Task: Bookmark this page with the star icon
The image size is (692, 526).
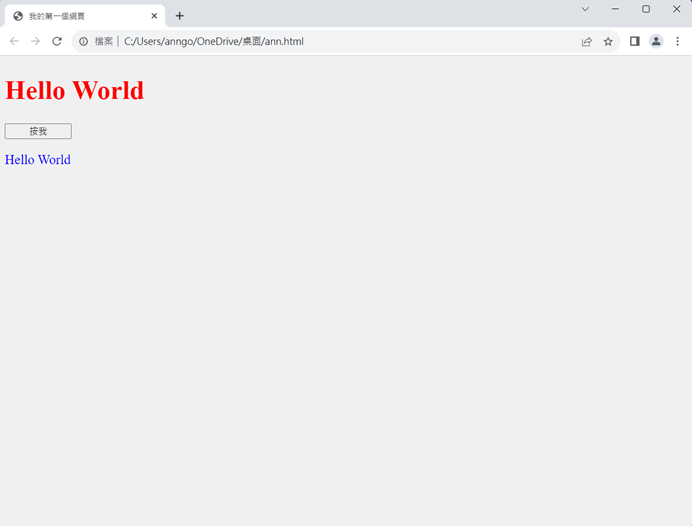Action: click(x=608, y=41)
